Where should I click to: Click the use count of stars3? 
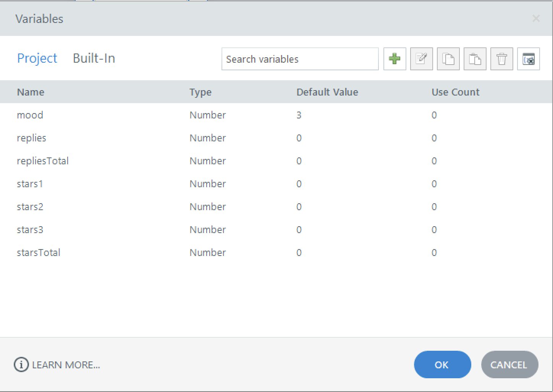coord(434,230)
